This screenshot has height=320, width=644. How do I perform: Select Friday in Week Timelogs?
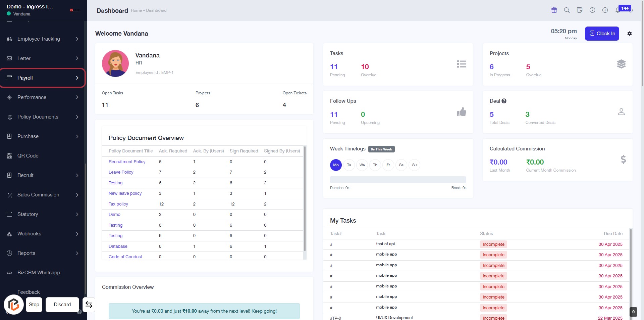click(388, 165)
